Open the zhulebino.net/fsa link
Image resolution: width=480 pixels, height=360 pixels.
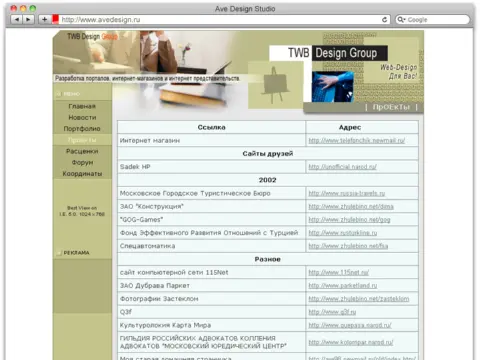coord(348,246)
